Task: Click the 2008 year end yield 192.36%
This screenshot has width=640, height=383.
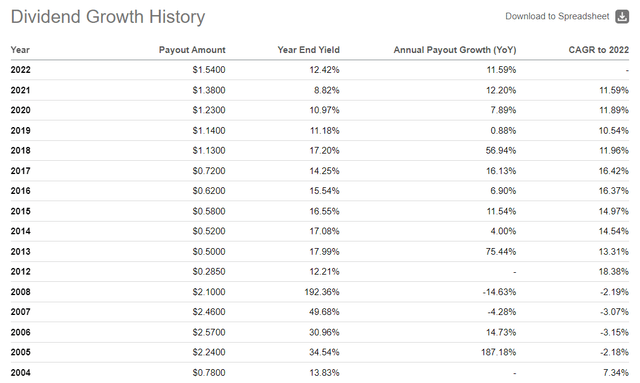Action: pos(322,292)
